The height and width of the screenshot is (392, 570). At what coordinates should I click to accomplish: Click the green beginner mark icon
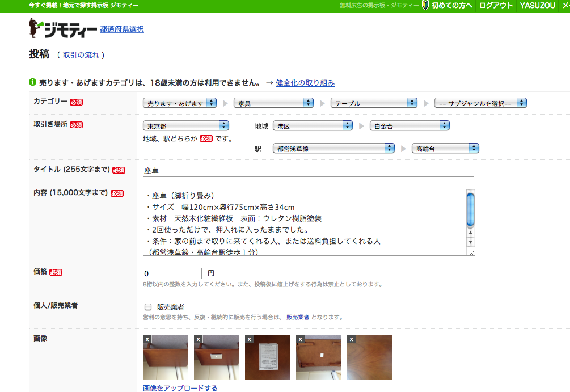coord(425,6)
